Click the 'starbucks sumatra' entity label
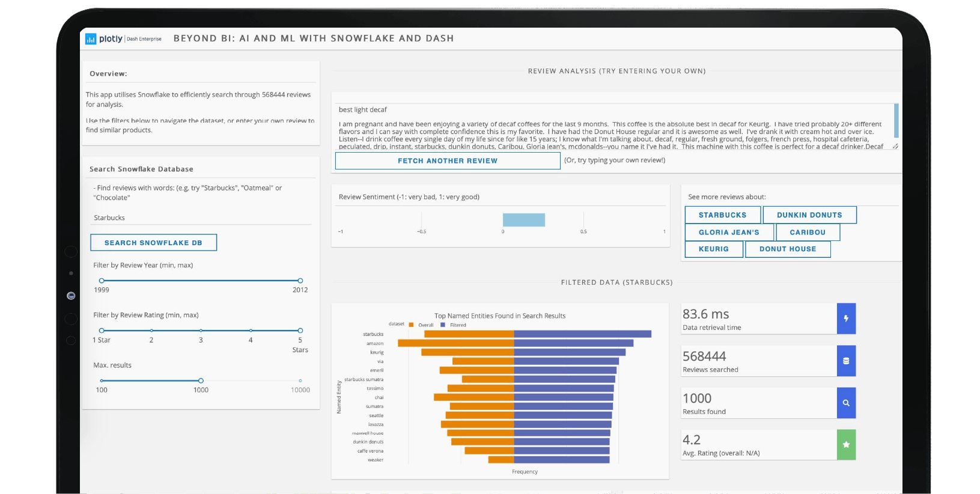This screenshot has width=980, height=494. [364, 379]
